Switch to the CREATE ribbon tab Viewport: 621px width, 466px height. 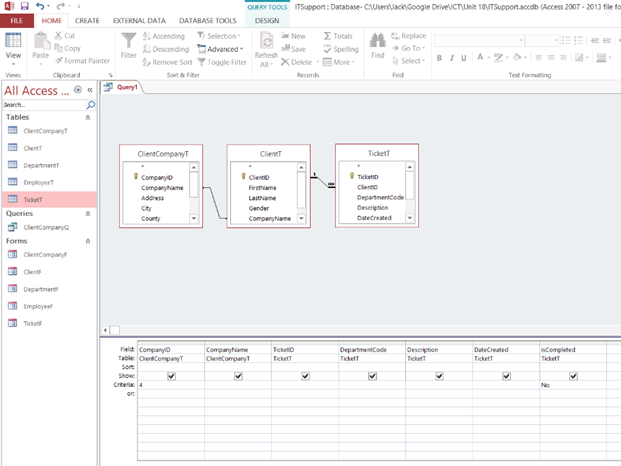click(87, 21)
